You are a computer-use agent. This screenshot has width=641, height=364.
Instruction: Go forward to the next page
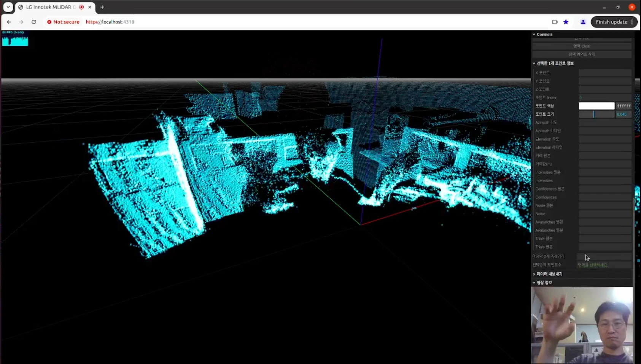point(21,22)
